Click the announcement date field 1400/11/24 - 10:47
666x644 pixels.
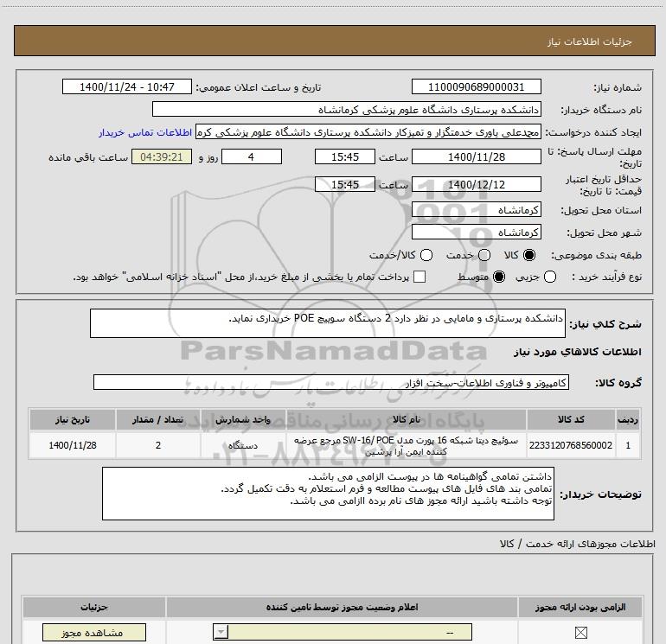pyautogui.click(x=127, y=86)
